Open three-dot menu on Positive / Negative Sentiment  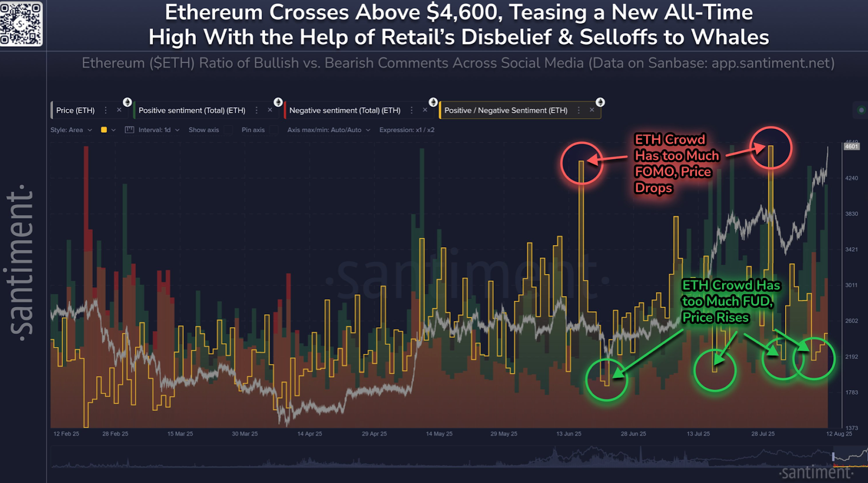[579, 110]
